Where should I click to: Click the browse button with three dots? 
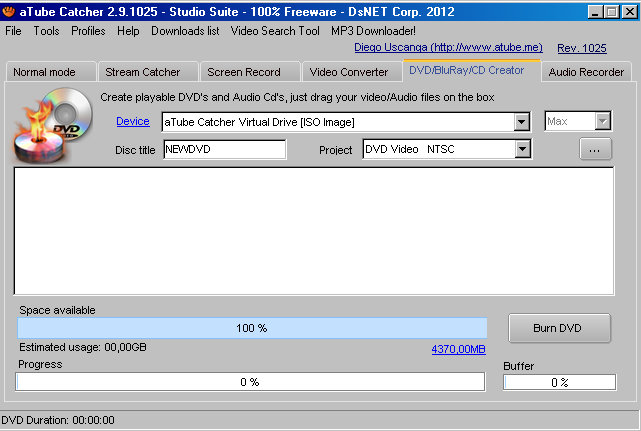pos(594,150)
